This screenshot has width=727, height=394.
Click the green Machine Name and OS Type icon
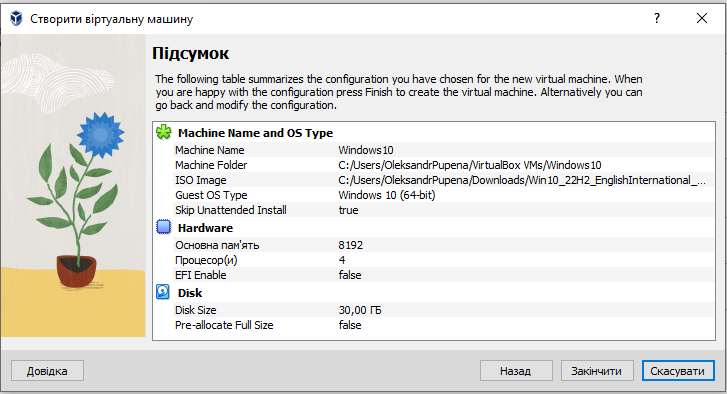tap(164, 133)
